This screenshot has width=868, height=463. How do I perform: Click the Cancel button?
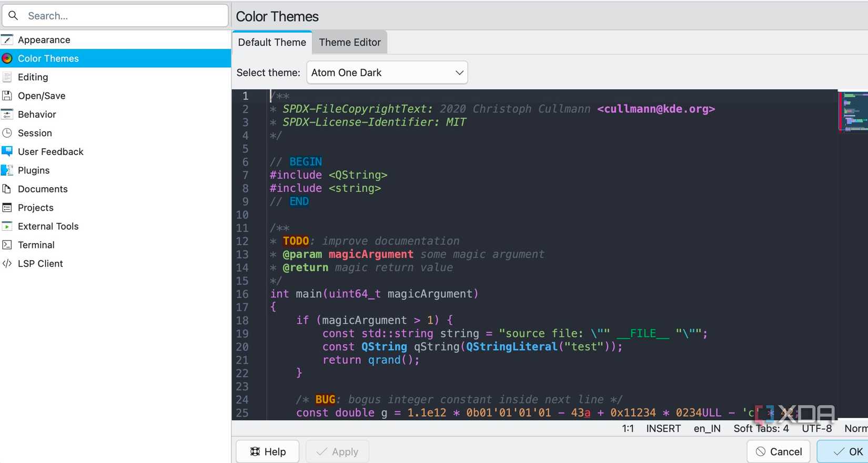[x=779, y=451]
